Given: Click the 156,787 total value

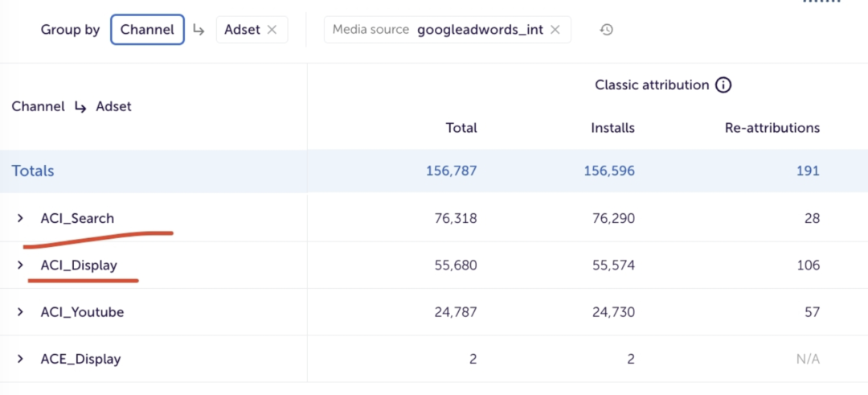Looking at the screenshot, I should 451,171.
